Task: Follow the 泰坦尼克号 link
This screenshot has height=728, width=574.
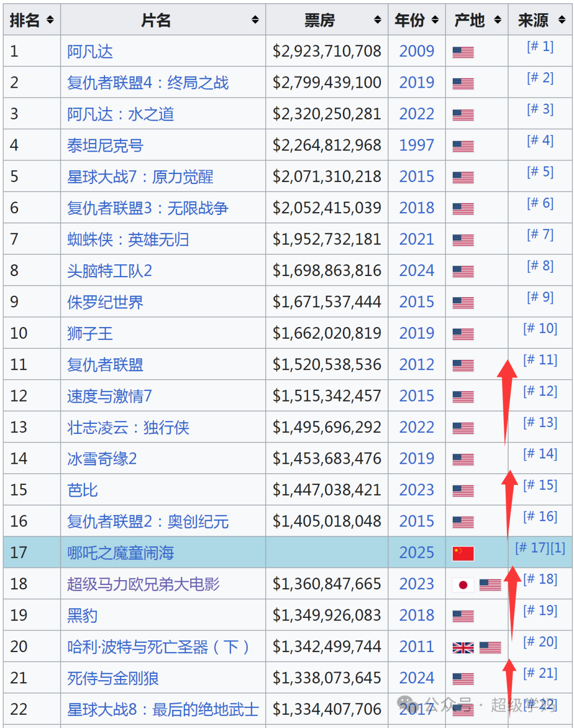Action: (105, 146)
